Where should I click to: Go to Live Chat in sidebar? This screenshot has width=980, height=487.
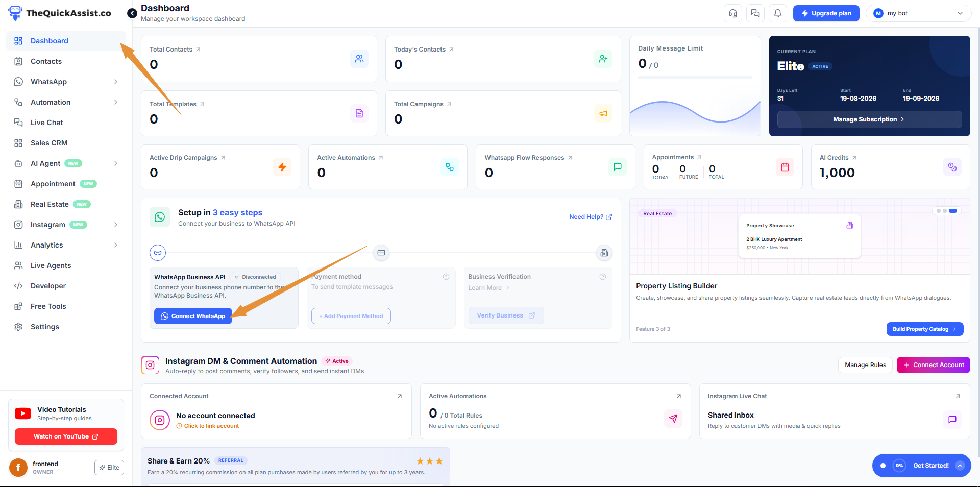66,123
